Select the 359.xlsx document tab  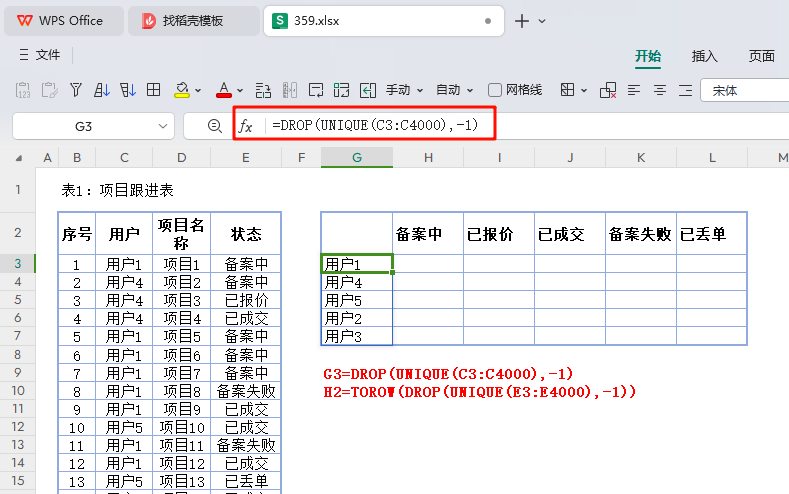coord(383,21)
